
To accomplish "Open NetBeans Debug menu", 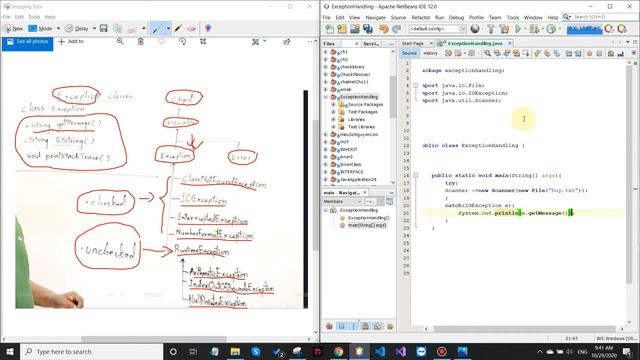I will [x=456, y=18].
